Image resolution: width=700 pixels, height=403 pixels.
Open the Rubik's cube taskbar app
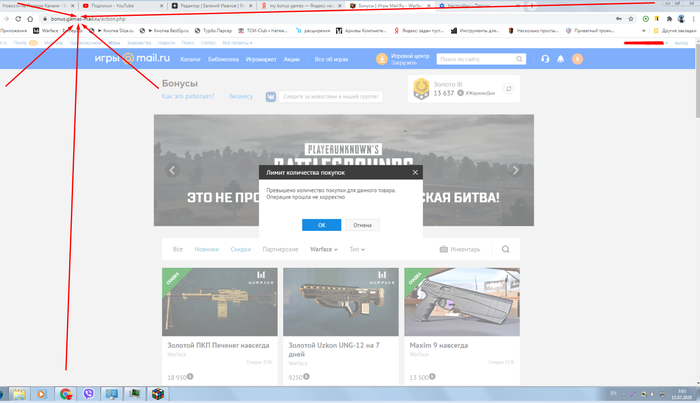coord(158,394)
